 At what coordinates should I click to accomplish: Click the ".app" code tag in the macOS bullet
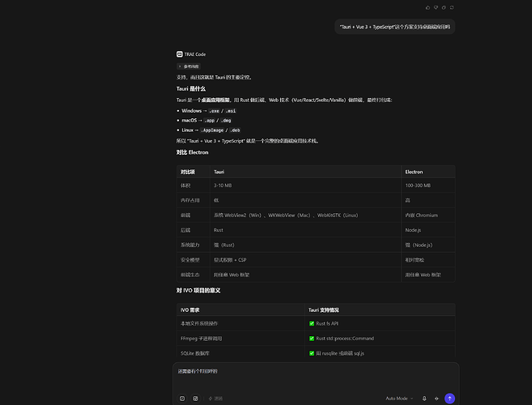(x=210, y=121)
